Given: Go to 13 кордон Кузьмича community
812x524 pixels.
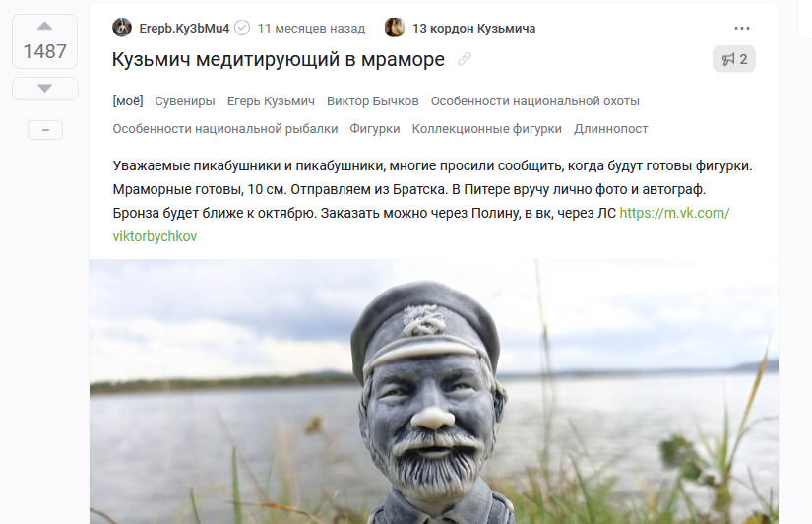Looking at the screenshot, I should [473, 28].
